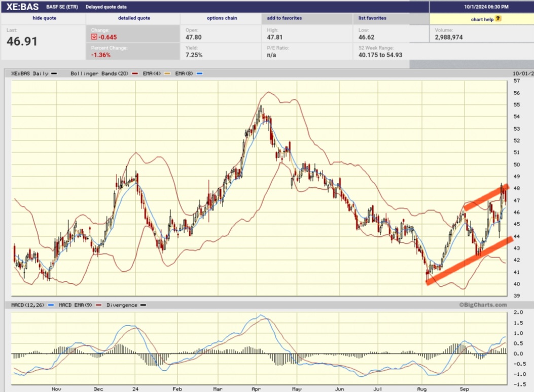Image resolution: width=534 pixels, height=392 pixels.
Task: Click the Bollinger Bands(20) red legend marker
Action: point(134,73)
